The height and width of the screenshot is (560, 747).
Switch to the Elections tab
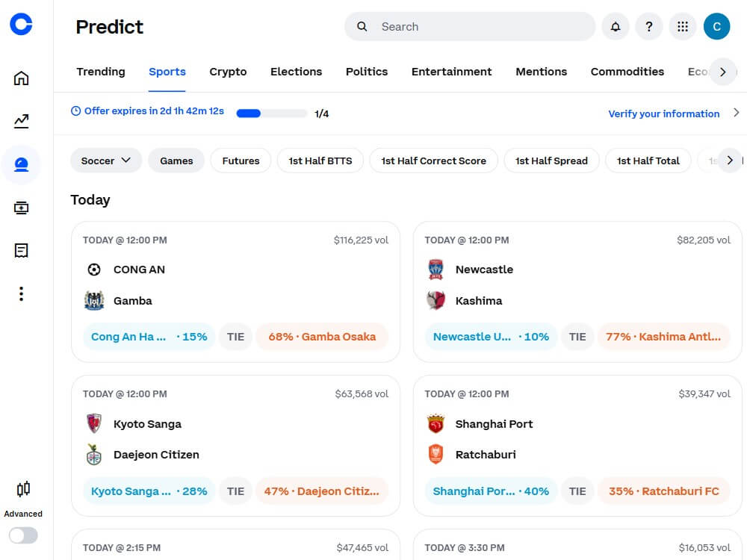click(296, 72)
